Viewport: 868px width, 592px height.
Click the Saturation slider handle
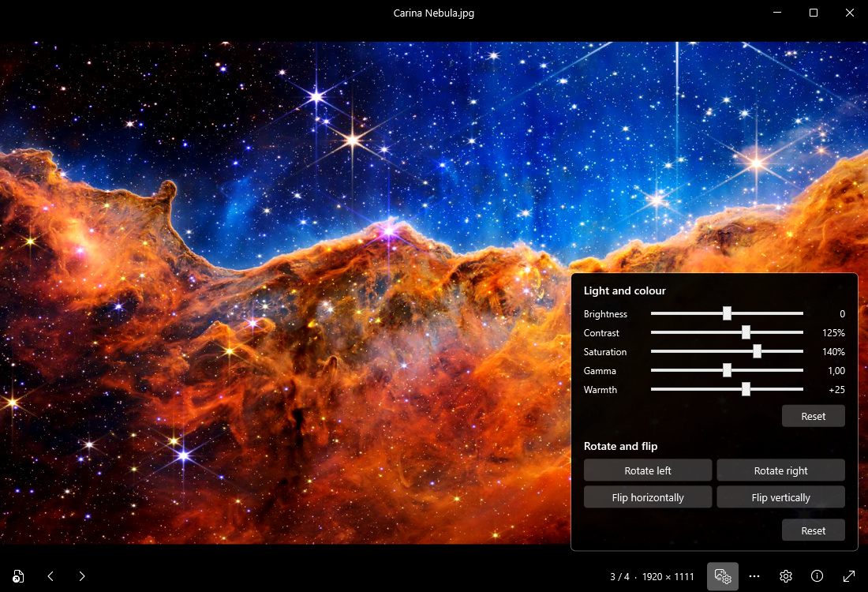tap(758, 351)
